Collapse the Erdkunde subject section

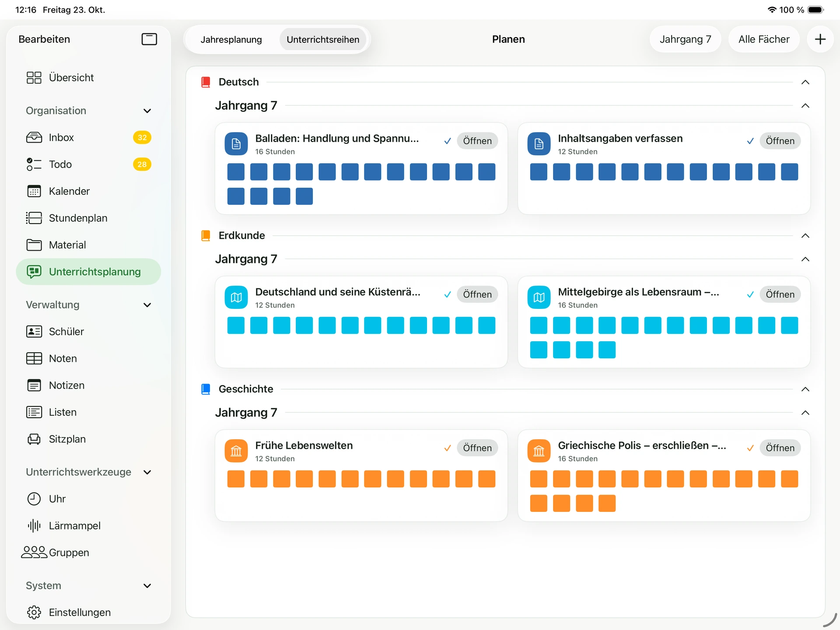coord(805,236)
